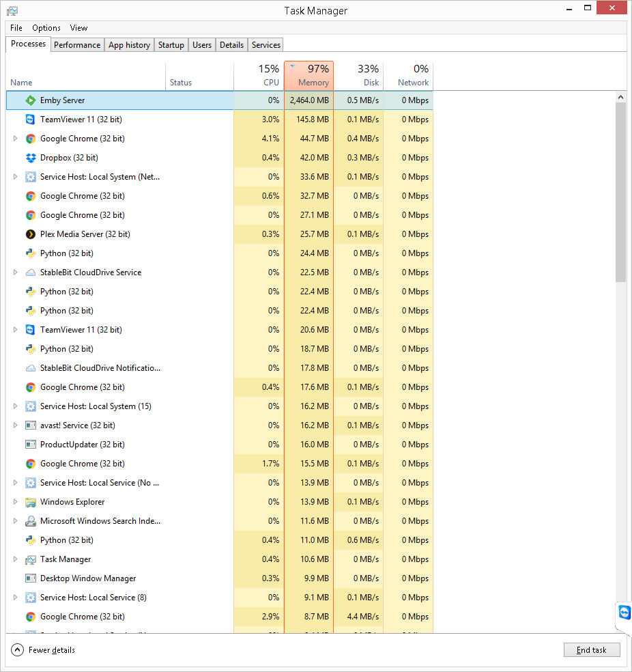Select a Python (32 bit) snake icon

point(31,253)
